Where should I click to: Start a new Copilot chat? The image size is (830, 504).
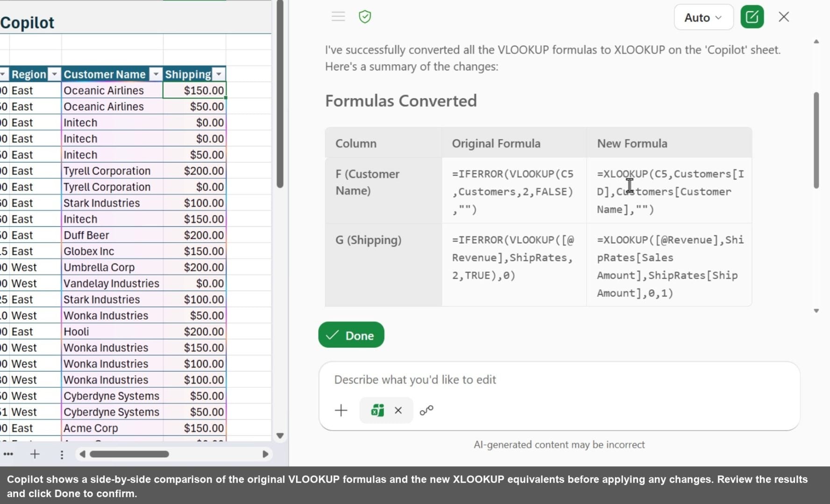pyautogui.click(x=752, y=17)
